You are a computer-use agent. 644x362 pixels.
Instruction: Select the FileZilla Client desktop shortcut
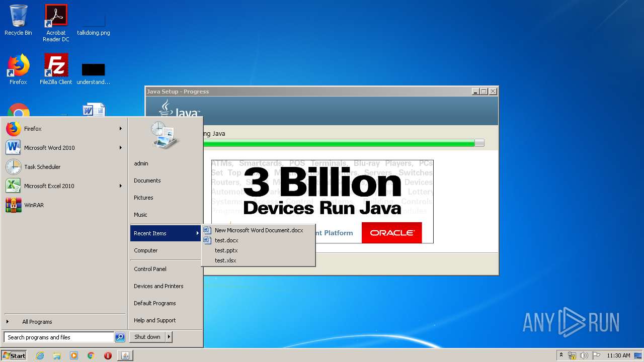click(56, 69)
